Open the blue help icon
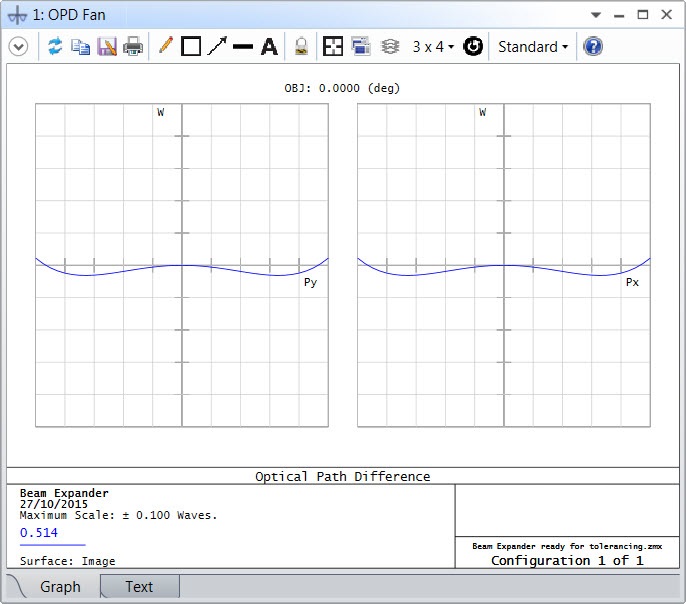Image resolution: width=686 pixels, height=604 pixels. tap(593, 46)
